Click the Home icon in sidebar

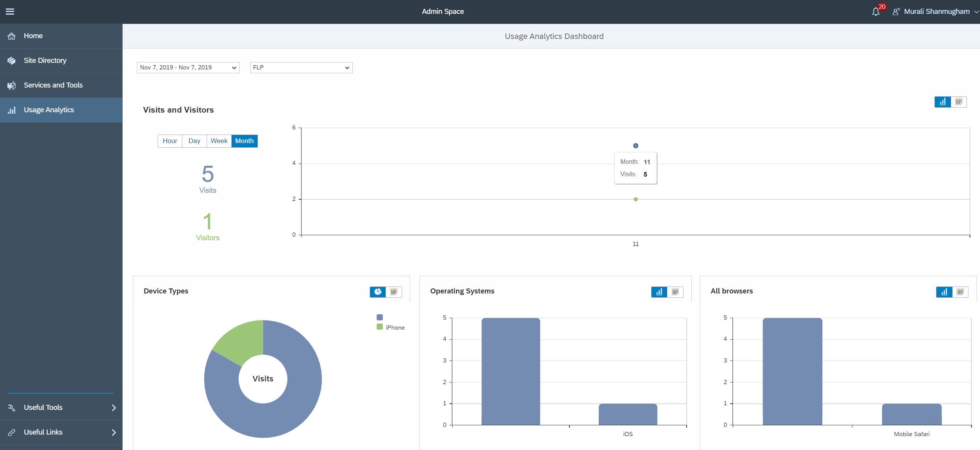12,36
